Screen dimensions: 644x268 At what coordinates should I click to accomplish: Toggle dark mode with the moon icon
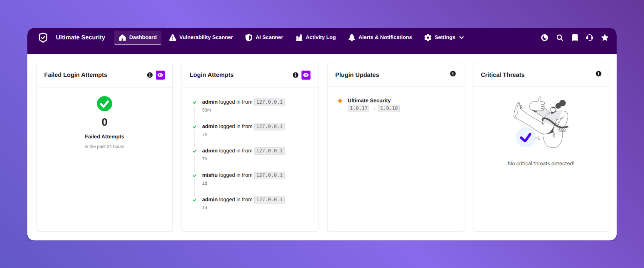point(545,38)
